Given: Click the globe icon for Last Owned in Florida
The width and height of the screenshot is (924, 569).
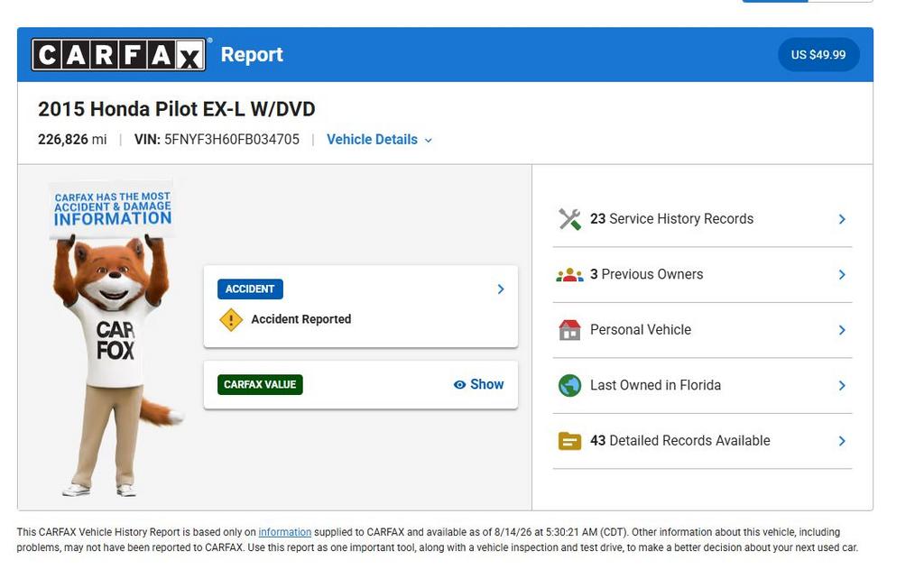Looking at the screenshot, I should point(569,385).
